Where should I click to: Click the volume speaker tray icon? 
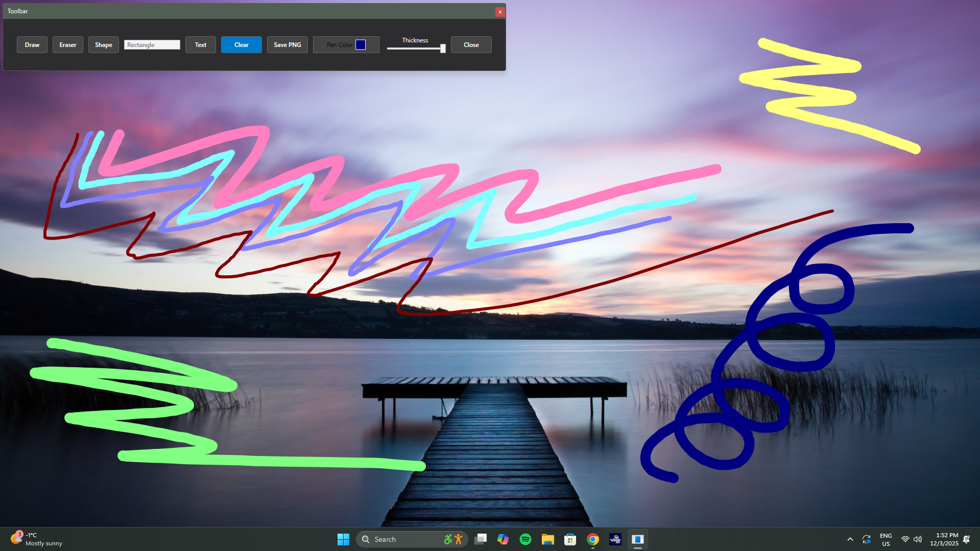tap(918, 539)
